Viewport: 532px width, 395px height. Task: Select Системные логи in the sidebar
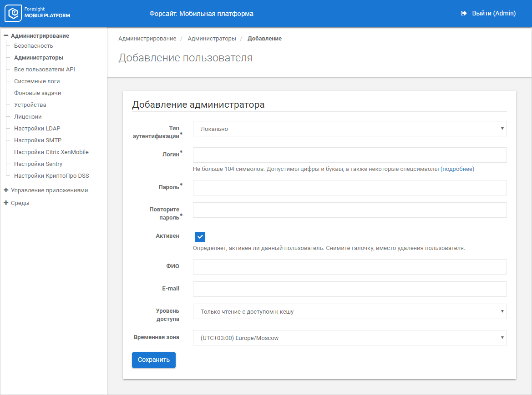(x=37, y=81)
